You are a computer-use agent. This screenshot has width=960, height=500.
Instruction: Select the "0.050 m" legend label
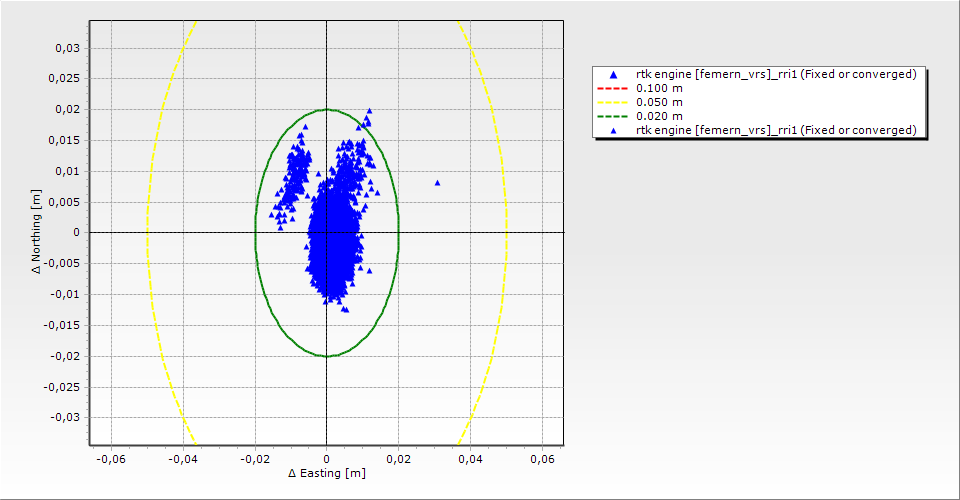(660, 102)
